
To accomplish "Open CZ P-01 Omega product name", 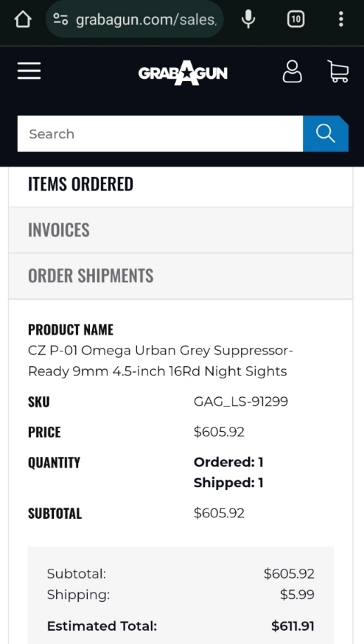I will pos(160,361).
